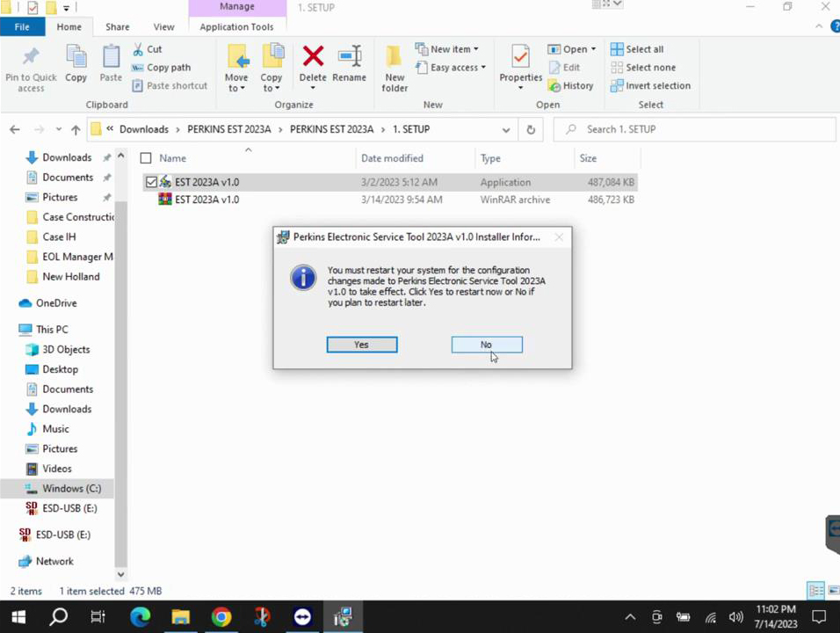Open New Holland folder in sidebar
Viewport: 840px width, 633px height.
pyautogui.click(x=70, y=277)
